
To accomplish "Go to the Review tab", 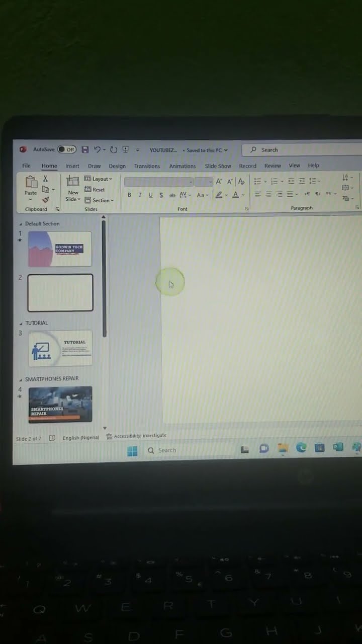I will click(273, 166).
